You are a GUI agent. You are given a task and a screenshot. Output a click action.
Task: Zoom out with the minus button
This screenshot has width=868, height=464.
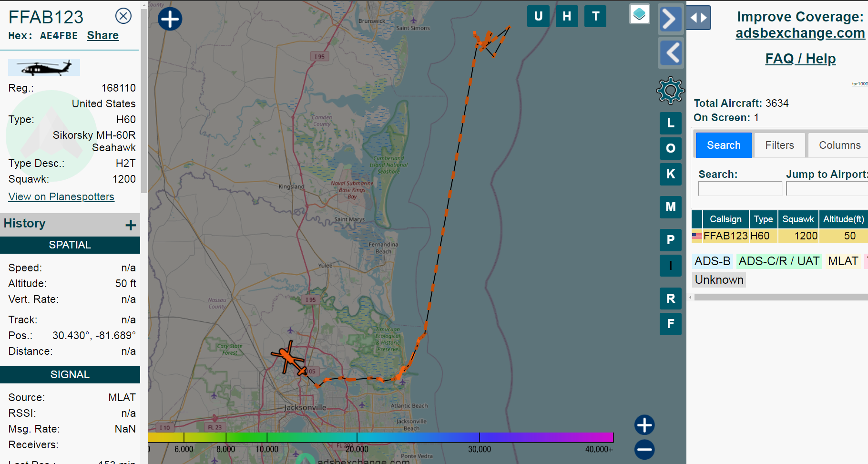pyautogui.click(x=644, y=450)
